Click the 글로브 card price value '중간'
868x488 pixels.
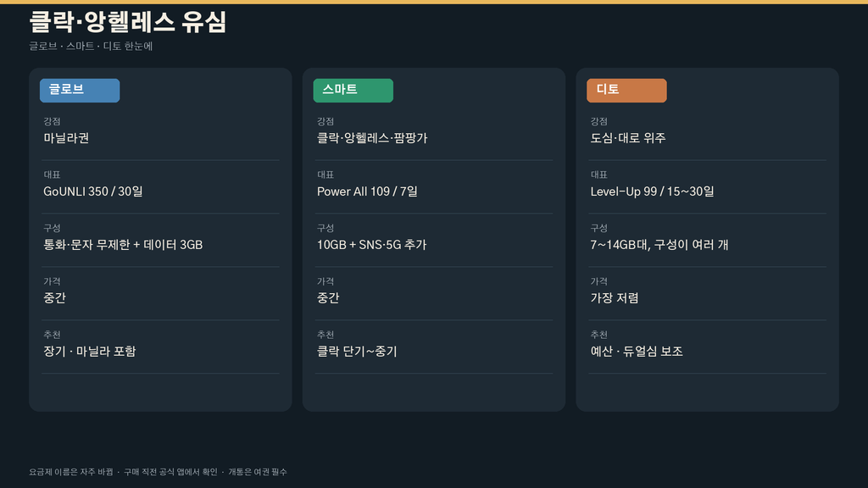pyautogui.click(x=55, y=297)
